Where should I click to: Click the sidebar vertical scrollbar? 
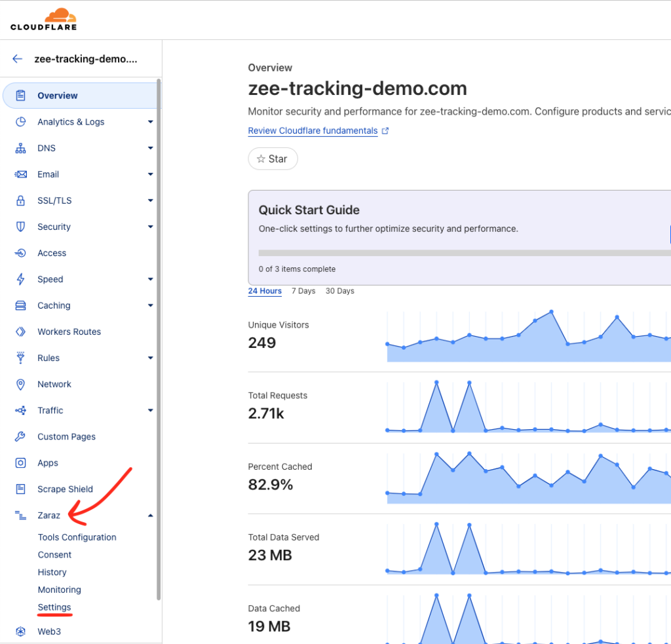(x=159, y=340)
